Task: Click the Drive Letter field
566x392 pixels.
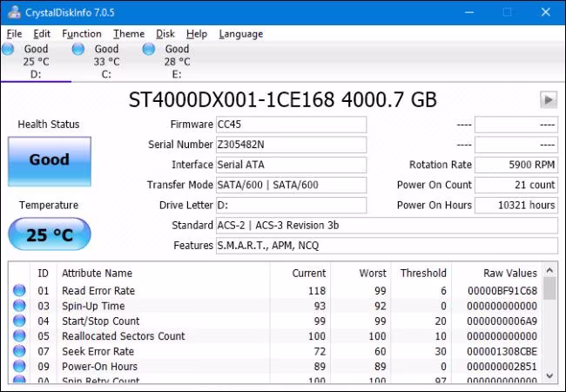Action: click(292, 206)
